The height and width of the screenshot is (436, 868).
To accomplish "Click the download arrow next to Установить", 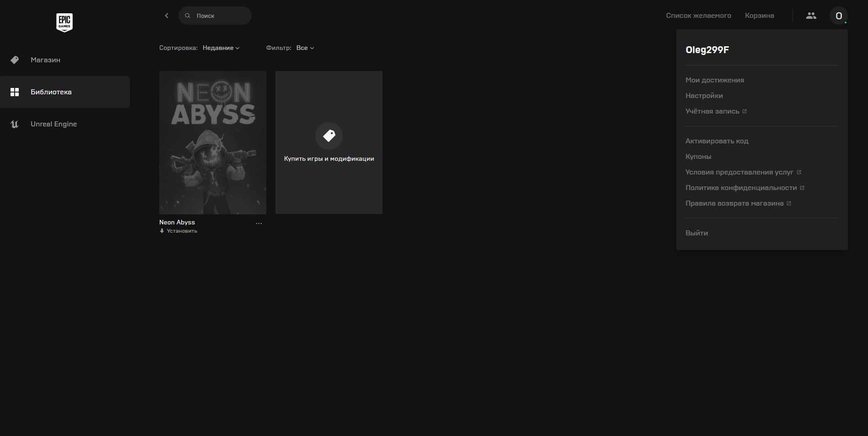I will pos(162,231).
